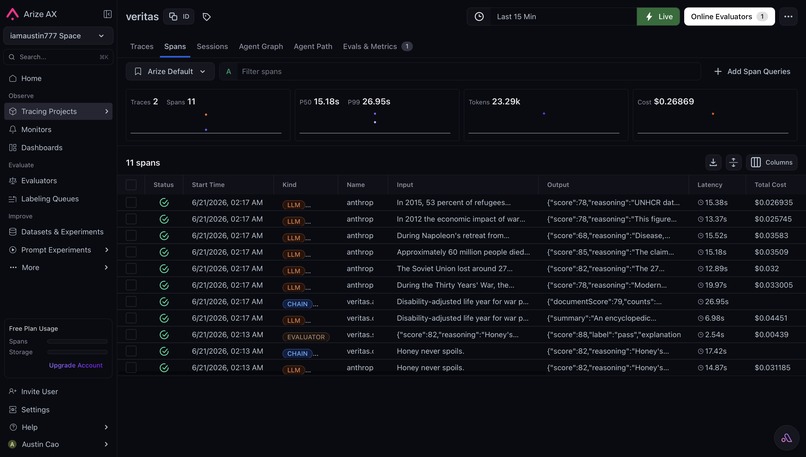This screenshot has width=806, height=457.
Task: Open Arize Default view dropdown
Action: tap(170, 71)
